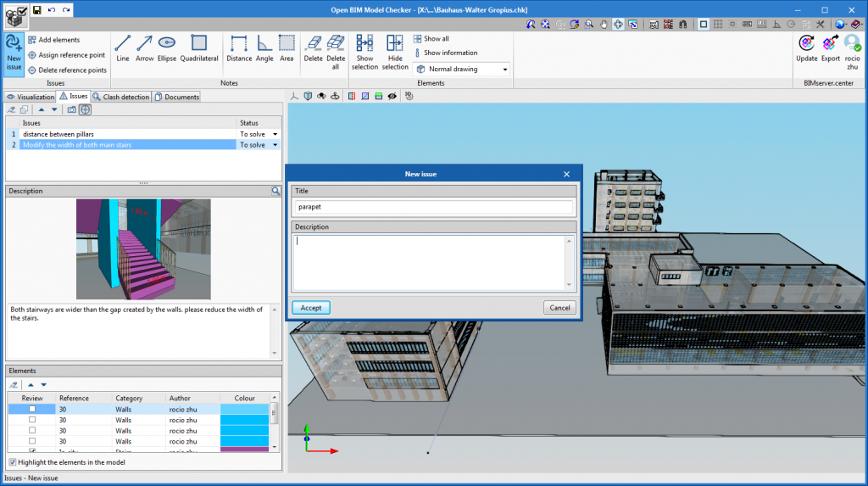Open status dropdown for distance between pillars
Viewport: 868px width, 486px height.
click(x=275, y=134)
